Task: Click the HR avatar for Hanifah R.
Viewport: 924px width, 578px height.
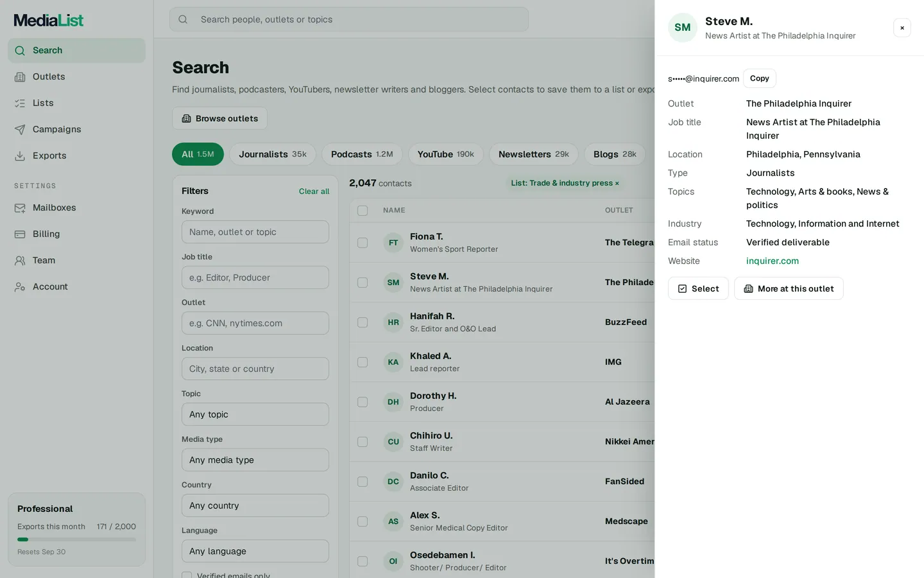Action: pyautogui.click(x=393, y=322)
